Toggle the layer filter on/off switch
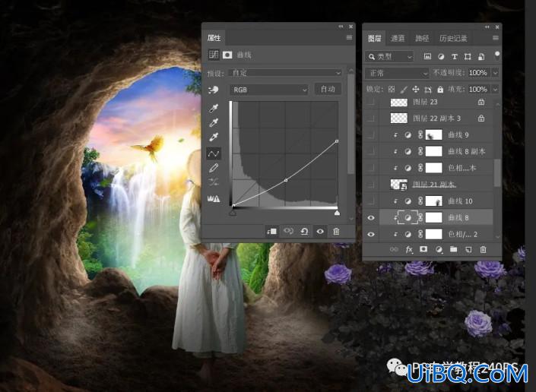This screenshot has height=392, width=536. coord(496,55)
